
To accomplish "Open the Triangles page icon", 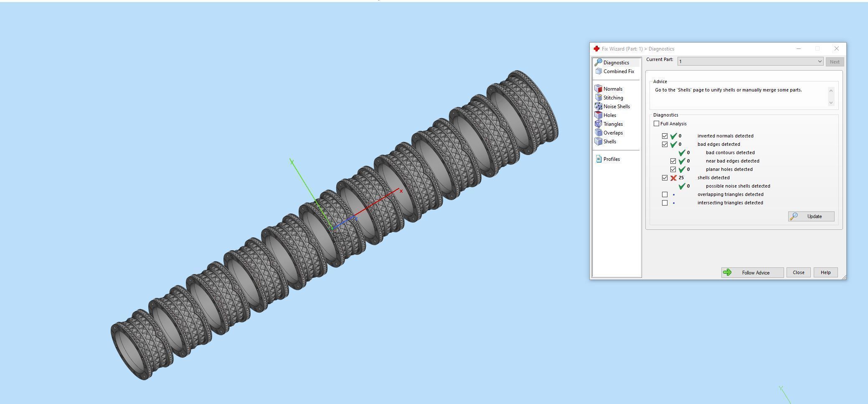I will (598, 124).
